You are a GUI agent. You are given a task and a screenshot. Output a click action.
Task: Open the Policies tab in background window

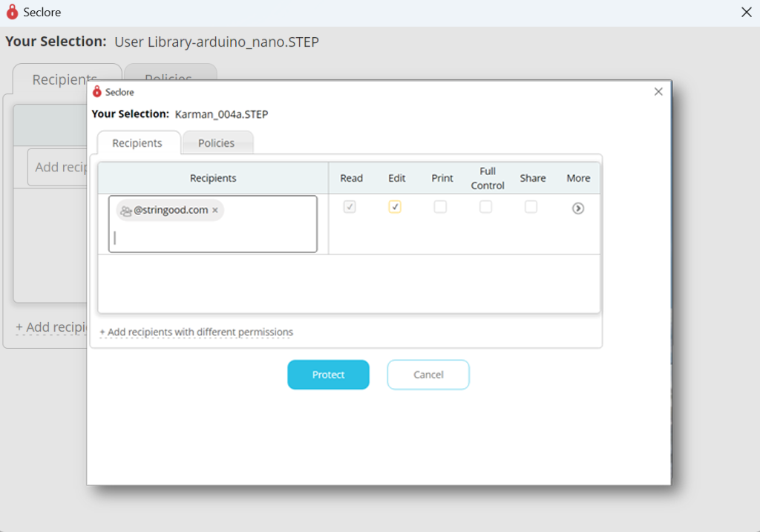click(x=170, y=72)
